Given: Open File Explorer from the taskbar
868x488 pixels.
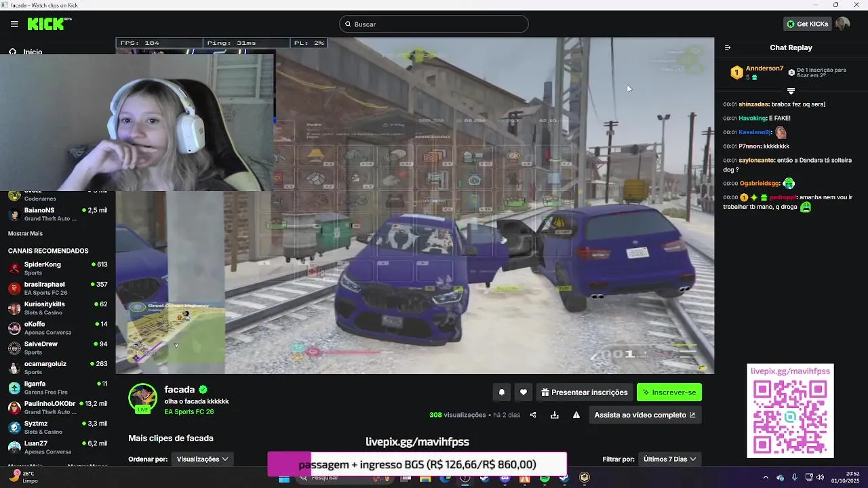Looking at the screenshot, I should [x=425, y=478].
